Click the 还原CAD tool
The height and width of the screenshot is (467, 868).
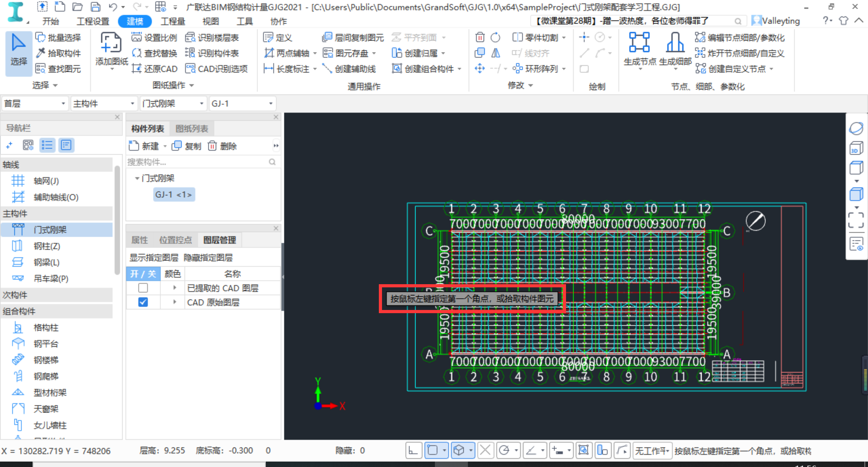(x=154, y=69)
